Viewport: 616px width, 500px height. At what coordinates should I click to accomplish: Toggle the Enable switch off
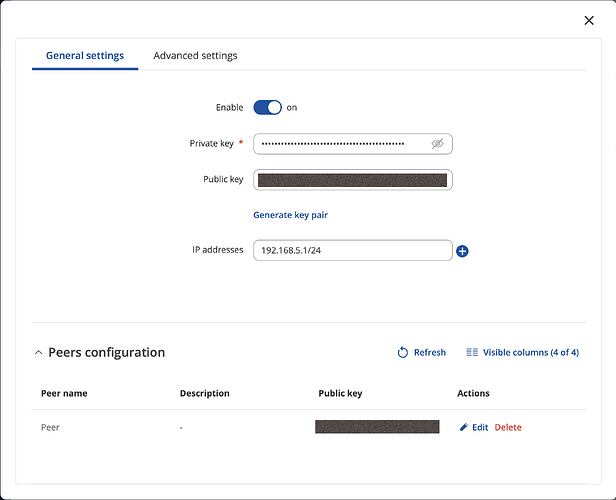[267, 107]
